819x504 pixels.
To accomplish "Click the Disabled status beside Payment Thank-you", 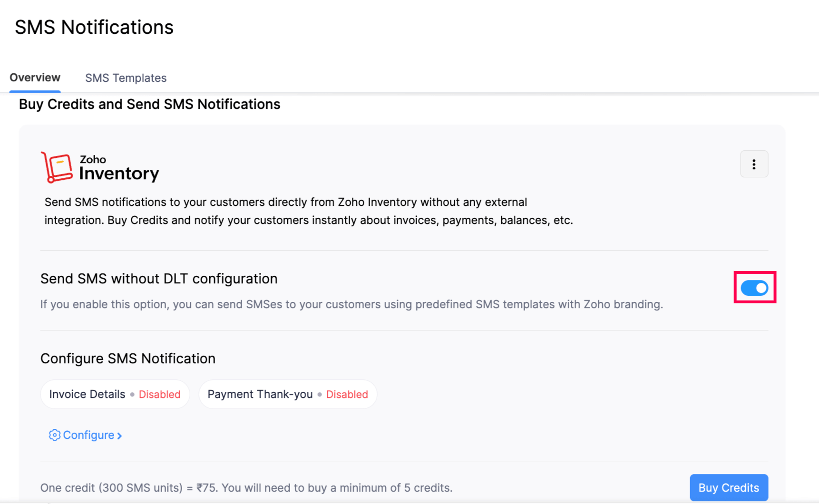I will [347, 394].
